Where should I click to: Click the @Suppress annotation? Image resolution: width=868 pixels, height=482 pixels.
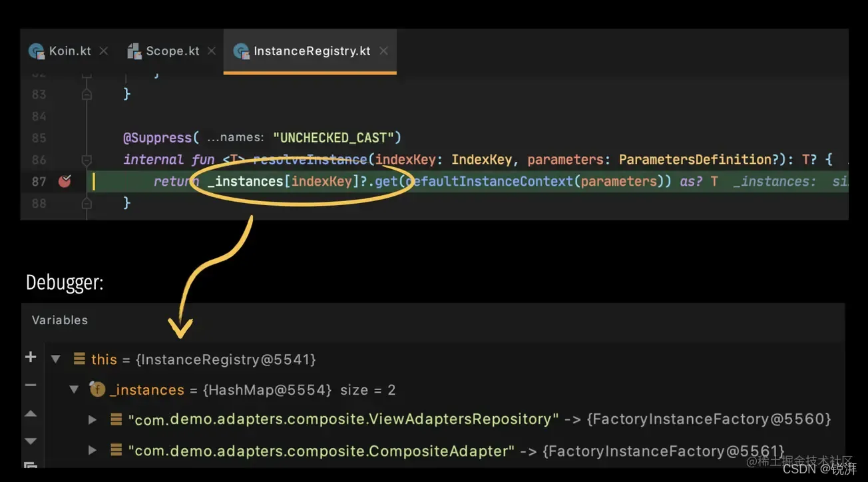pyautogui.click(x=158, y=138)
